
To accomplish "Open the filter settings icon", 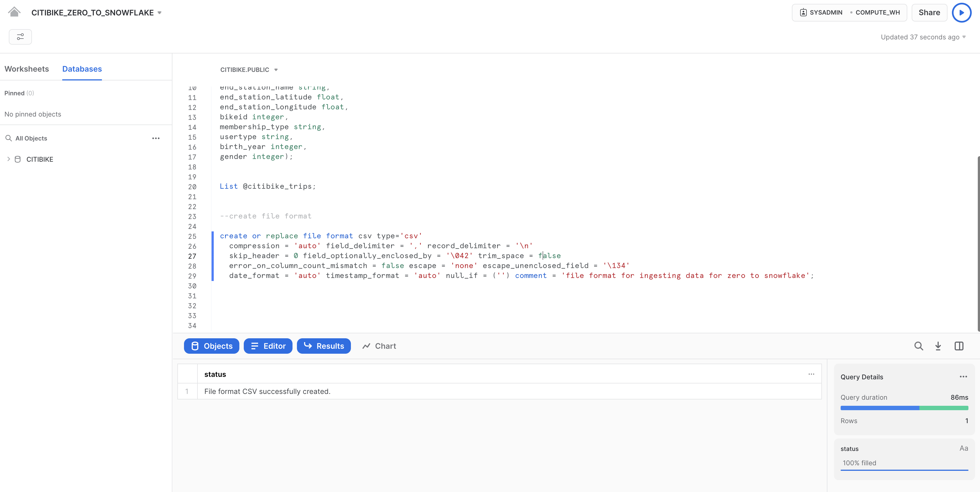I will (20, 37).
